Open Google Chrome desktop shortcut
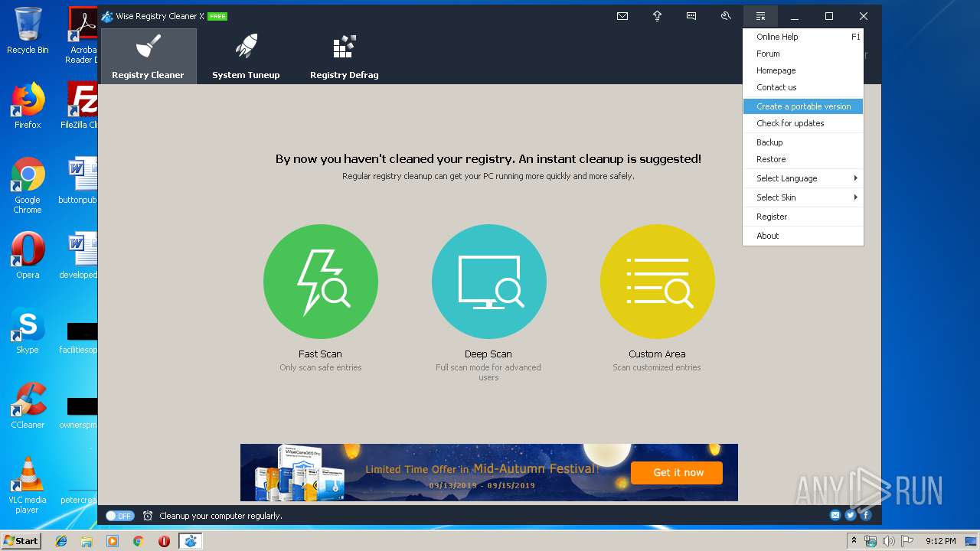The width and height of the screenshot is (980, 551). click(x=28, y=185)
